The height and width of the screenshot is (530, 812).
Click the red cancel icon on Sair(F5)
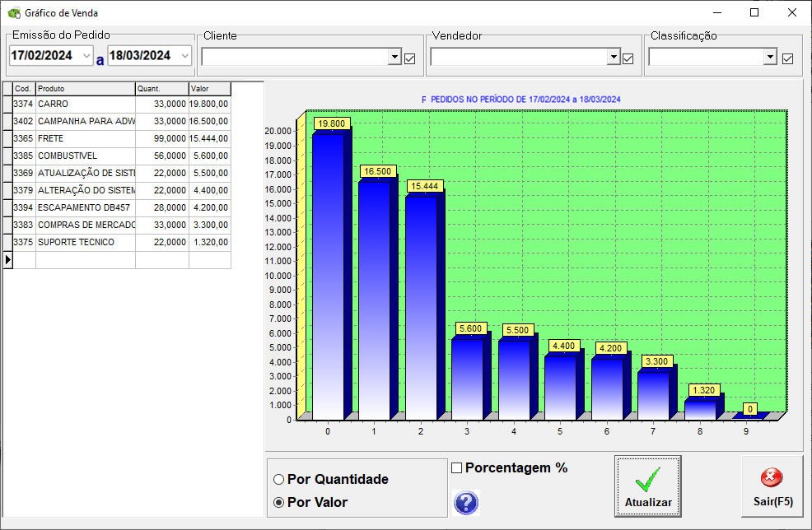[771, 476]
